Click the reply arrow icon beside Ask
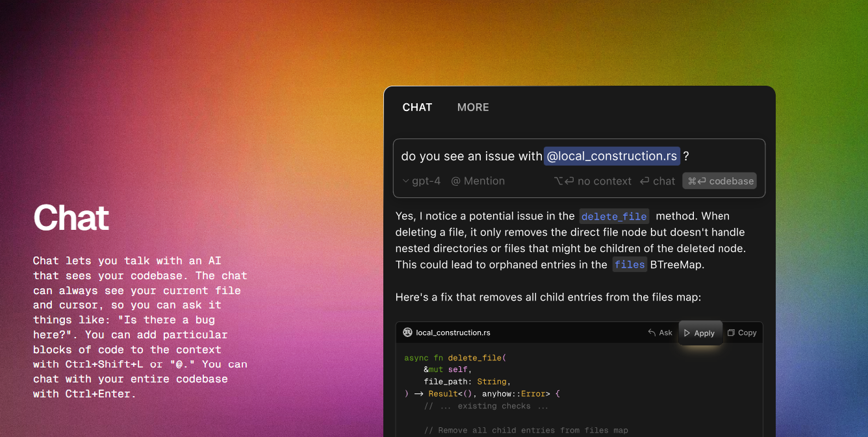868x437 pixels. (652, 332)
